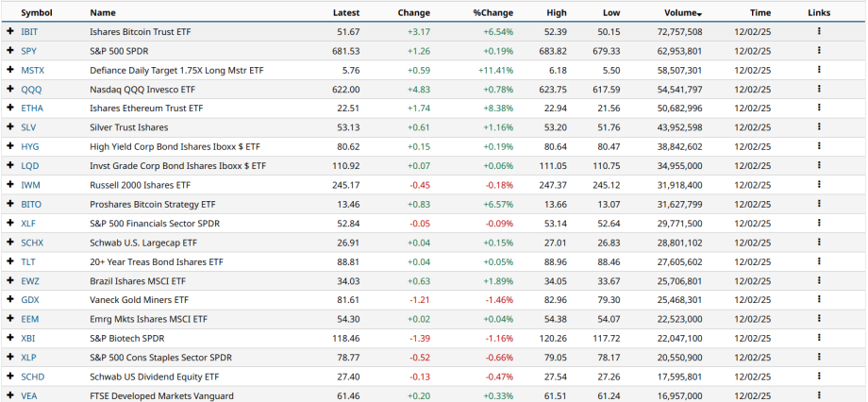Click the kebab menu in the TLT row
The width and height of the screenshot is (868, 402).
(819, 261)
